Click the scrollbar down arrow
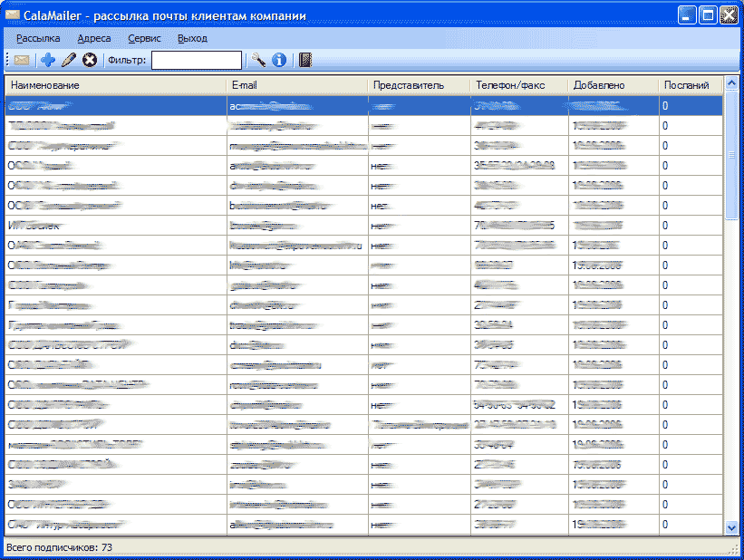This screenshot has height=560, width=744. 731,526
